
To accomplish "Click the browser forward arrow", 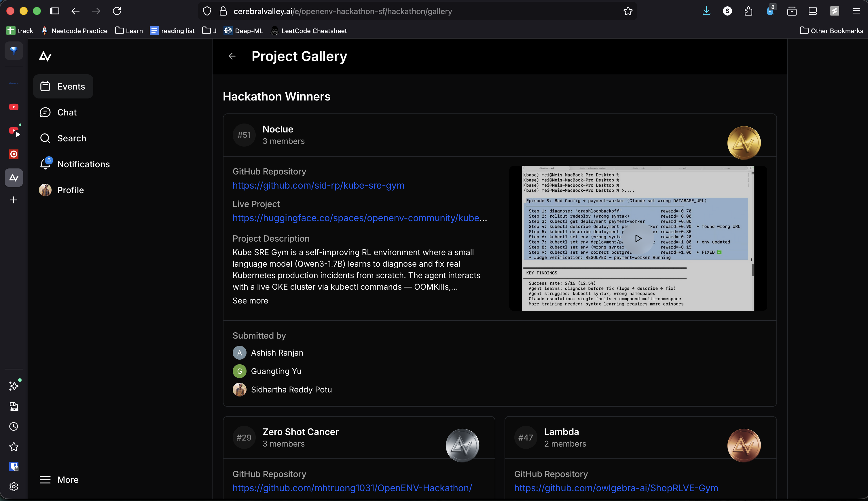I will pyautogui.click(x=96, y=11).
